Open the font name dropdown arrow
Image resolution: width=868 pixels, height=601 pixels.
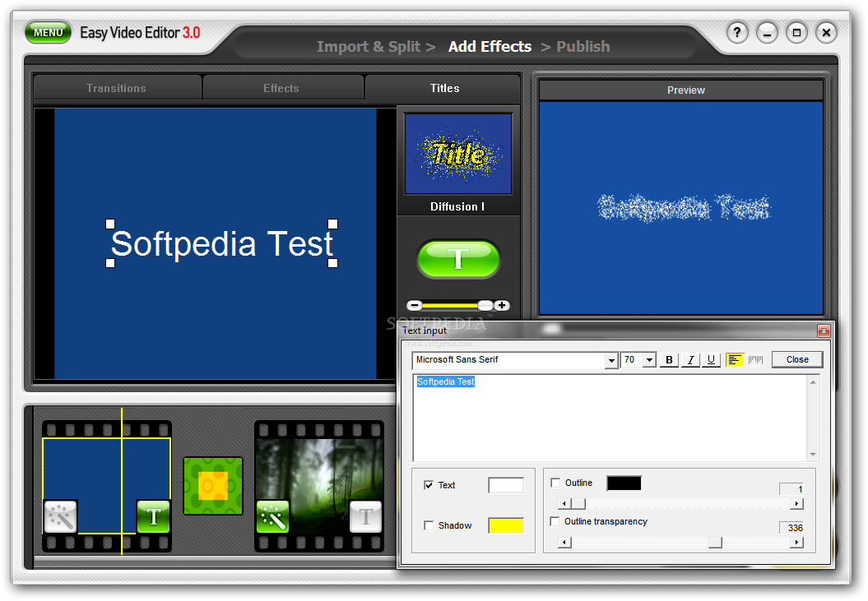(x=611, y=360)
